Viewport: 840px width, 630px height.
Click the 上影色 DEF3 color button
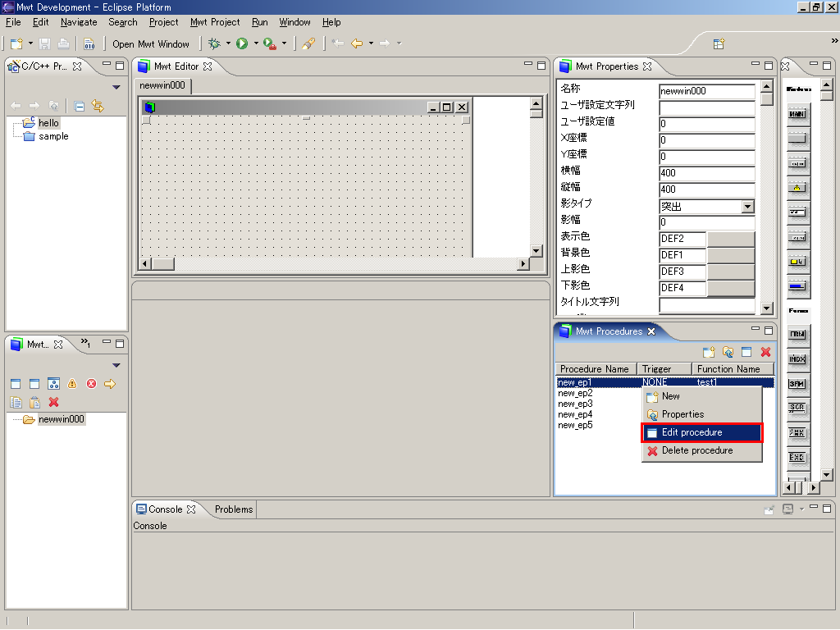tap(731, 272)
